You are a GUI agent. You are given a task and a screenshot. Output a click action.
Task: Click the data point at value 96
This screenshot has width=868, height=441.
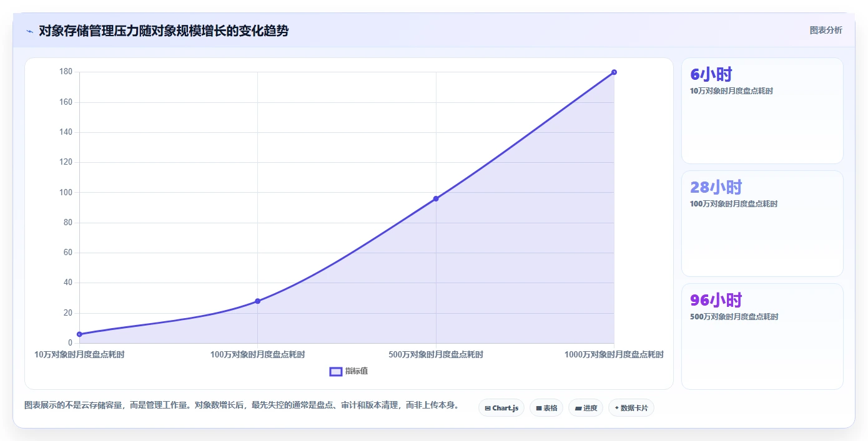click(436, 198)
